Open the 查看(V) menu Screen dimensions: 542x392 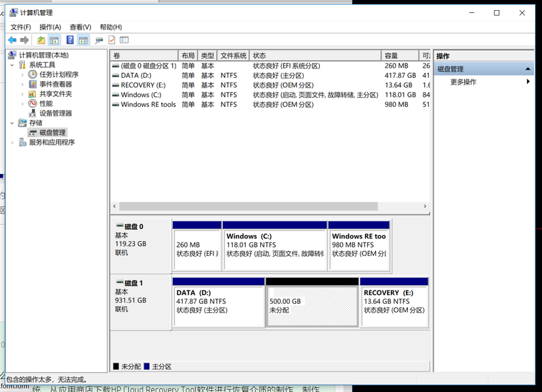click(80, 27)
